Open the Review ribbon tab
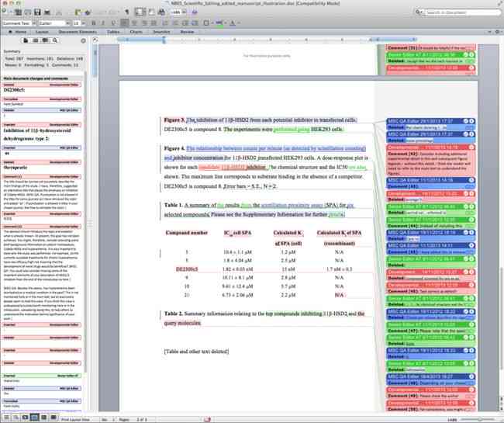 [x=187, y=32]
